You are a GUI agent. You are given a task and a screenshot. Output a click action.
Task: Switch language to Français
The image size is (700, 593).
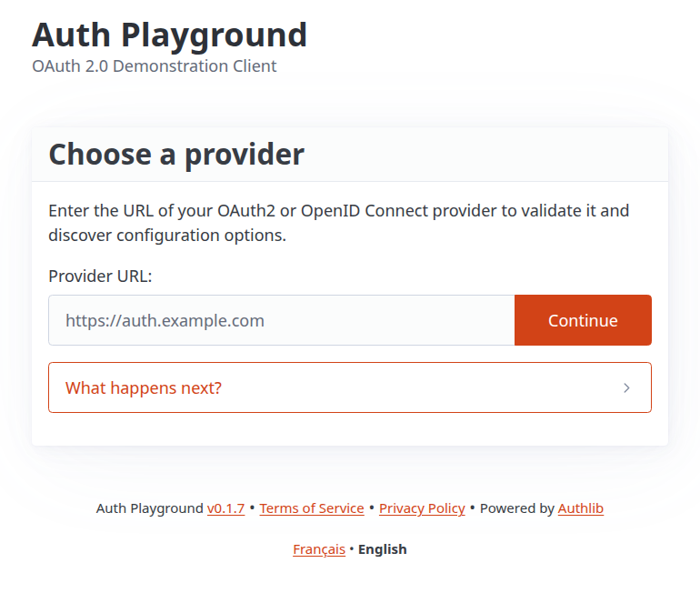(x=319, y=548)
